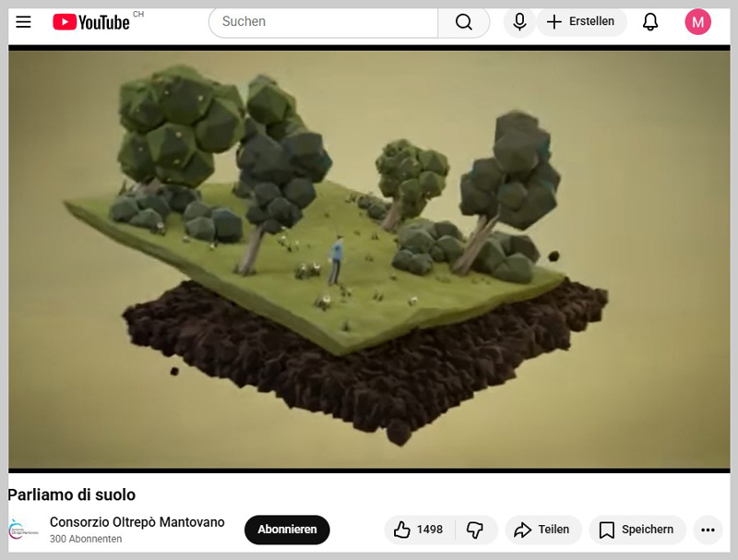Open the Consorzio Oltrepò Mantovano channel logo
738x560 pixels.
click(23, 530)
